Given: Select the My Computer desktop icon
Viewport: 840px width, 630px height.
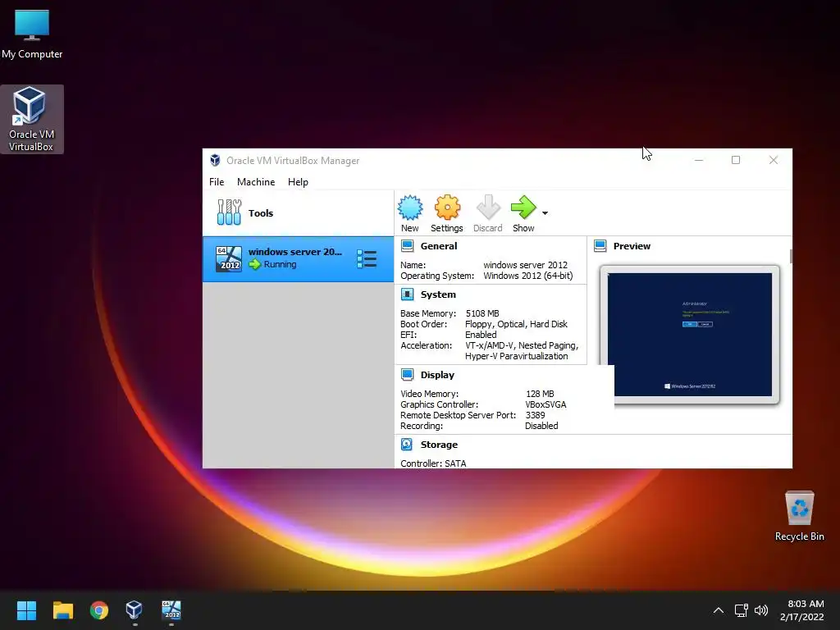Looking at the screenshot, I should [32, 34].
